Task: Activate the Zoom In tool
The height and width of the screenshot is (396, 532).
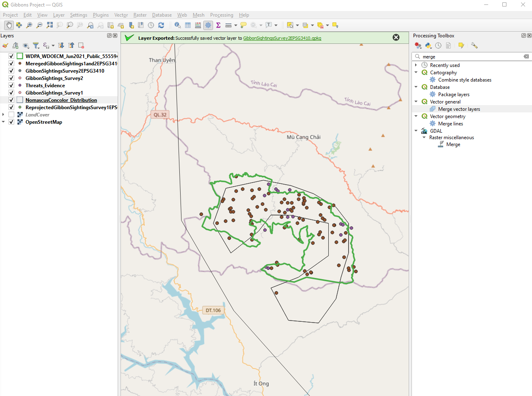Action: coord(29,25)
